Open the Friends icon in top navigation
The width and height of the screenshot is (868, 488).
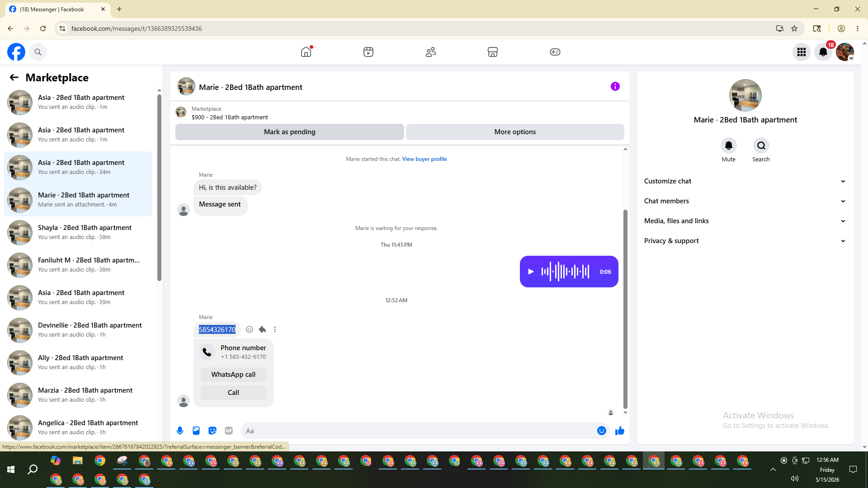[431, 52]
